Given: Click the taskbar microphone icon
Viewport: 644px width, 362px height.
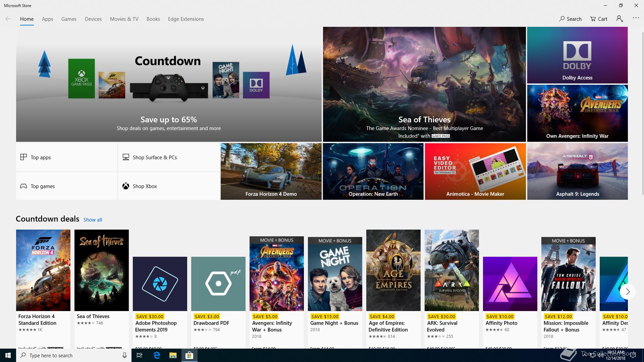Looking at the screenshot, I should (x=124, y=355).
